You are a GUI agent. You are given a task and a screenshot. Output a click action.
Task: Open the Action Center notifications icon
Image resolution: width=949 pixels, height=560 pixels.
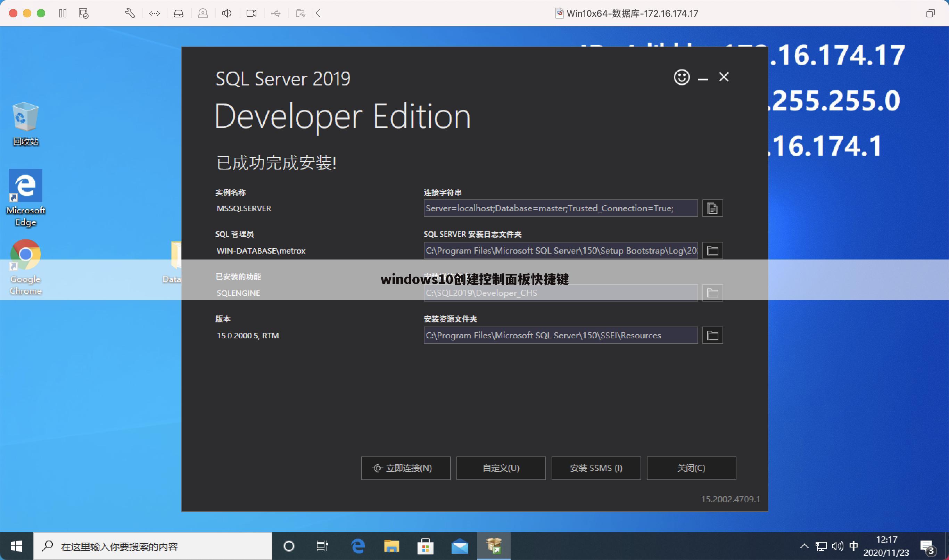928,547
